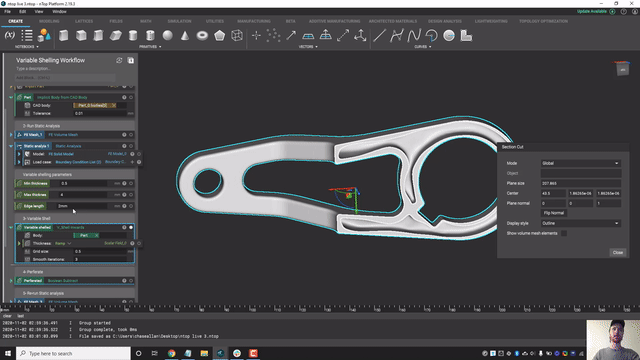Open the Windows Start menu
The width and height of the screenshot is (640, 360).
(x=8, y=353)
